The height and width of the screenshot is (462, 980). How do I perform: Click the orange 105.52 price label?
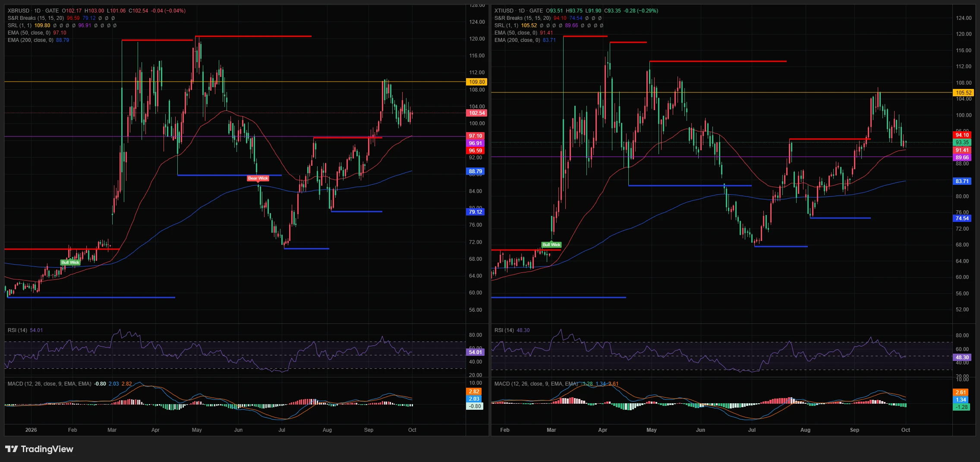click(964, 93)
